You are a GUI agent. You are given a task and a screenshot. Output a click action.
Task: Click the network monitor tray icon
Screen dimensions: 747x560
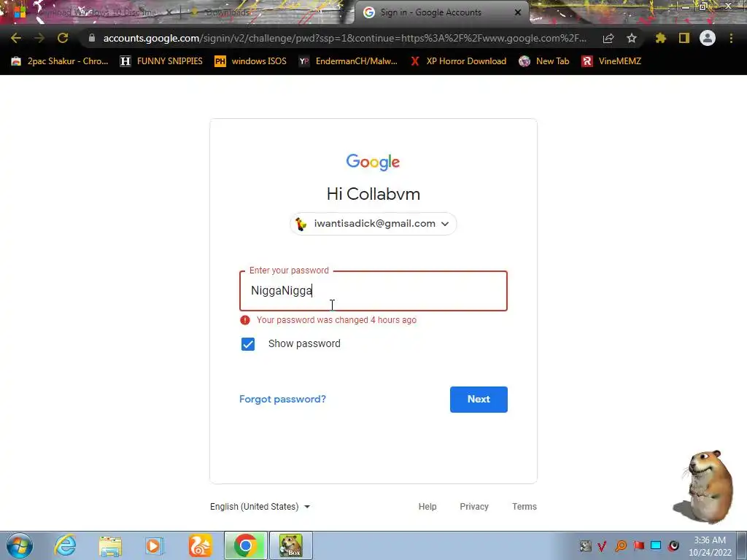click(656, 545)
